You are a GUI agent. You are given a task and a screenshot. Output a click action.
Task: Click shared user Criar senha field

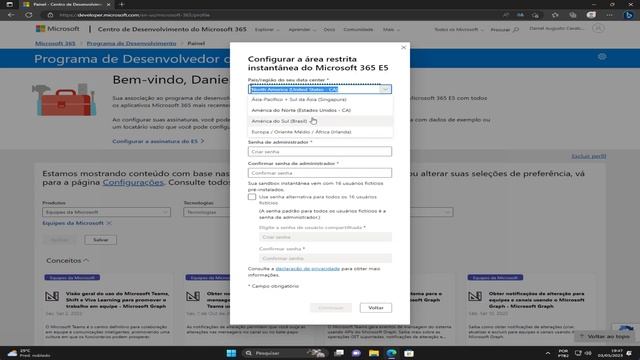click(x=325, y=237)
